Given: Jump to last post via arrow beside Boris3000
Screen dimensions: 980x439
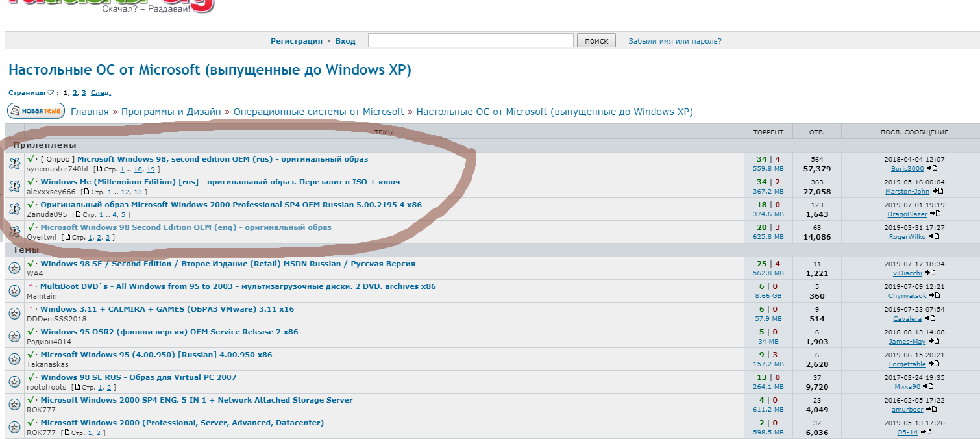Looking at the screenshot, I should tap(931, 169).
